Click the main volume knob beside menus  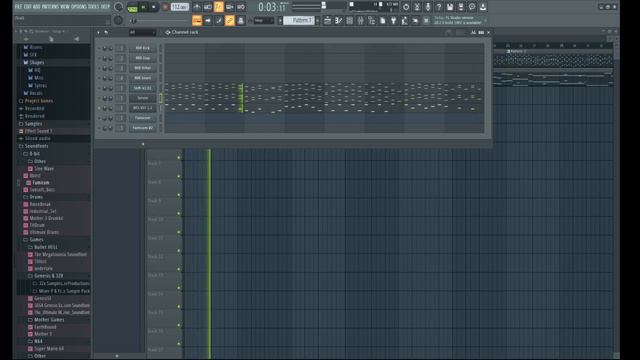pyautogui.click(x=118, y=7)
